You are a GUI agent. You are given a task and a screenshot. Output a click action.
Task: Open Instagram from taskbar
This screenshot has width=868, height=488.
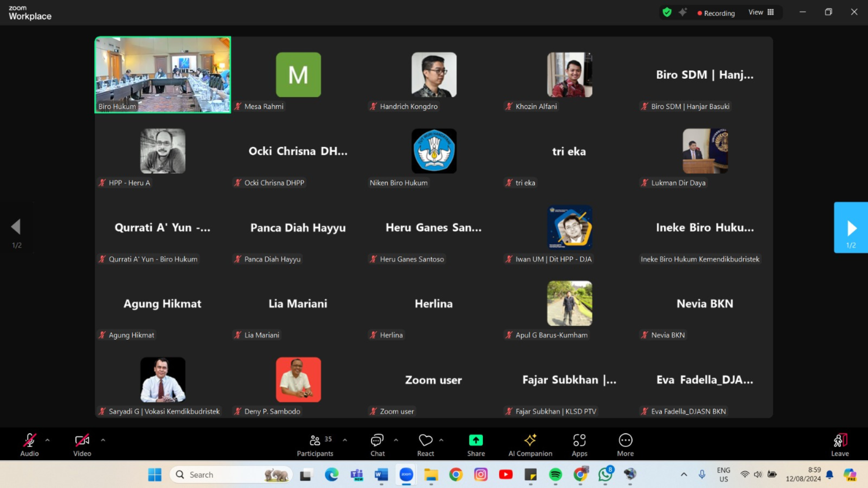481,474
